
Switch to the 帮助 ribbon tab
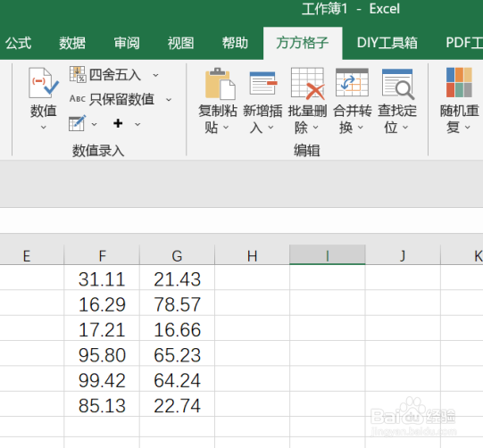coord(235,43)
